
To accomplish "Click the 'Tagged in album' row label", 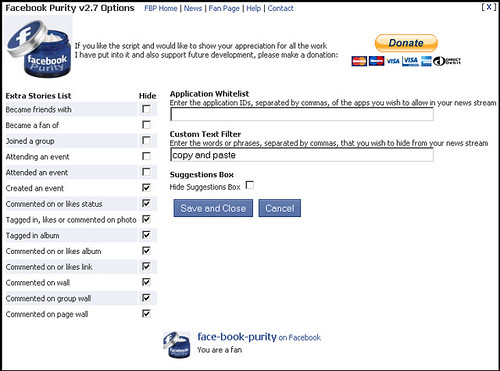I will pyautogui.click(x=33, y=236).
